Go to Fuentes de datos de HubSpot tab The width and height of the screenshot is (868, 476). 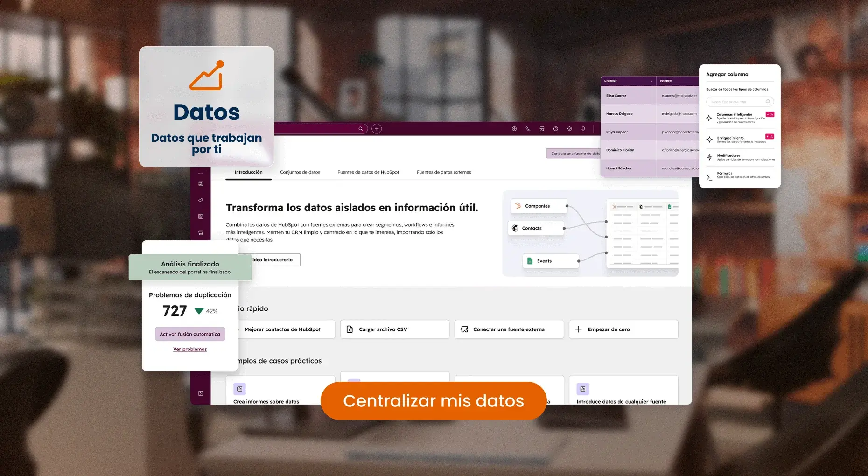coord(368,172)
